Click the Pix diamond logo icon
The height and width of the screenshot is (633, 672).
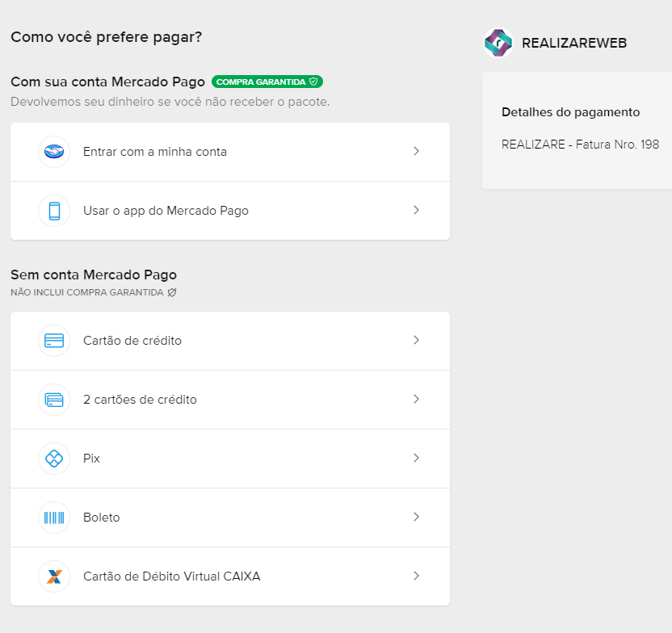(x=54, y=459)
